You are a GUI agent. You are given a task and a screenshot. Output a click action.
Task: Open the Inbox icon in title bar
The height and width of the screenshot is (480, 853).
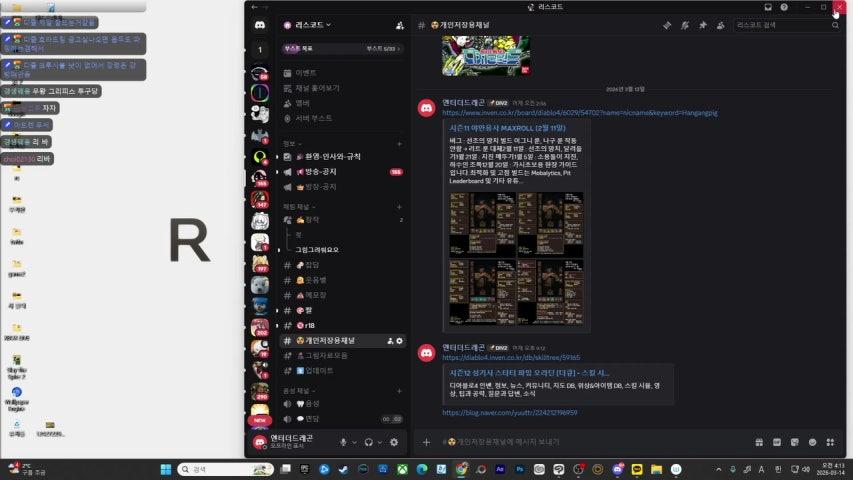pos(768,7)
